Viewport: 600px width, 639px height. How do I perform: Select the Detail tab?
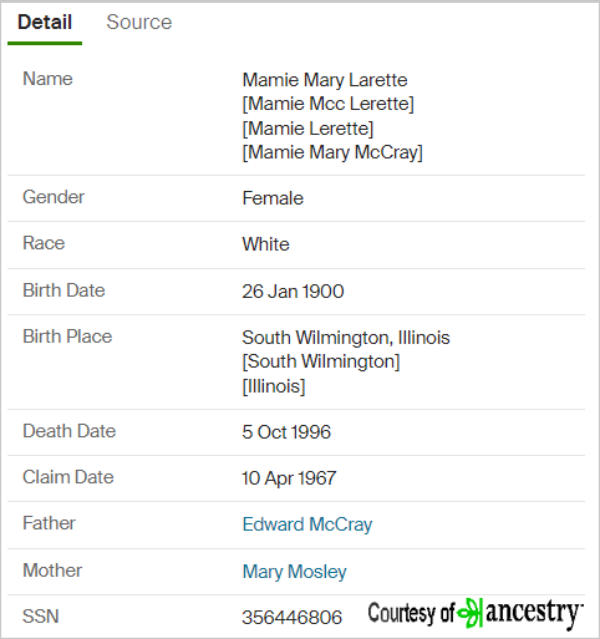coord(45,22)
